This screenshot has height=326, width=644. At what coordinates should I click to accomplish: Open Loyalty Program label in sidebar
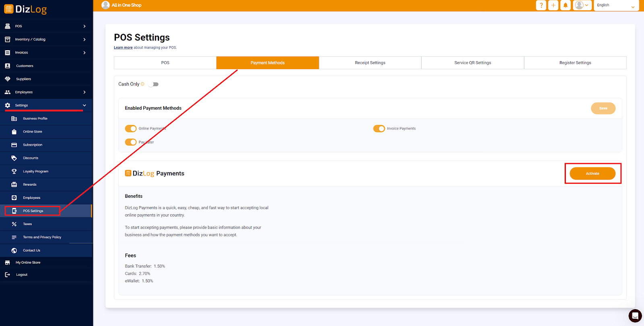[x=36, y=171]
